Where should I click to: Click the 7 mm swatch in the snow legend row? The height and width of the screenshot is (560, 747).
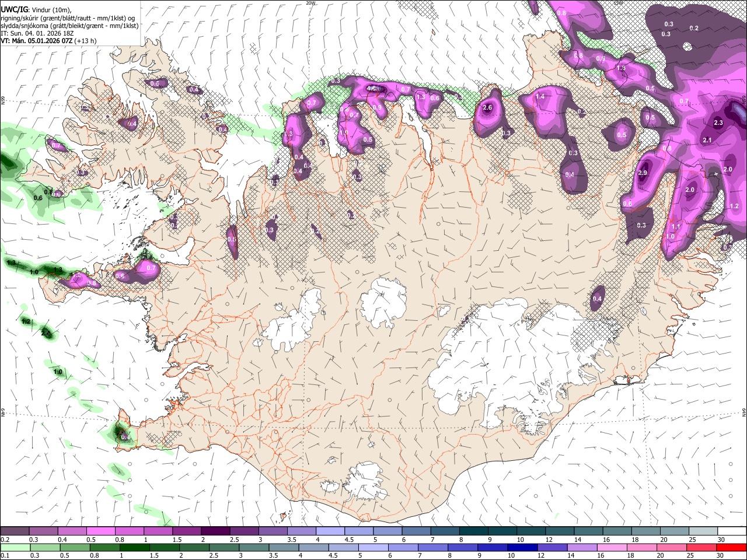pyautogui.click(x=445, y=531)
